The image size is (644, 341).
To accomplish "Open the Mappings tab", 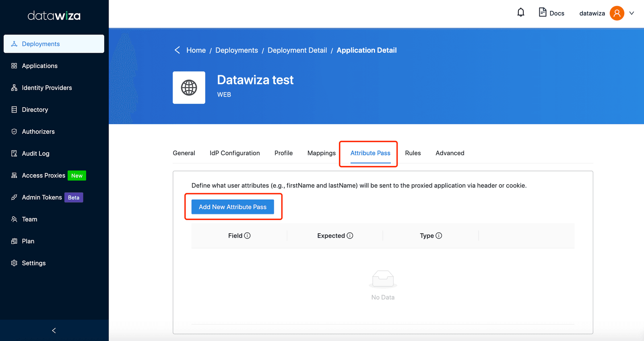I will (x=321, y=153).
